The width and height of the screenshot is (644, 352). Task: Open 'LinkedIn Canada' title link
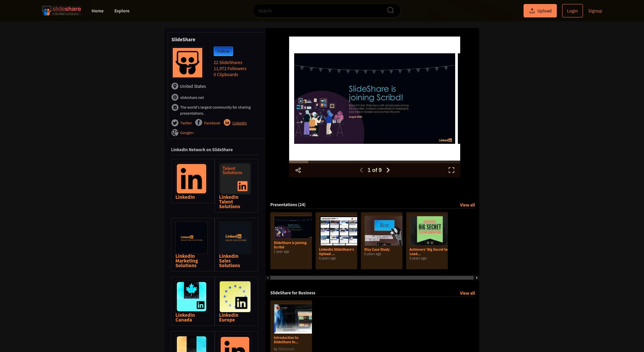click(x=185, y=317)
